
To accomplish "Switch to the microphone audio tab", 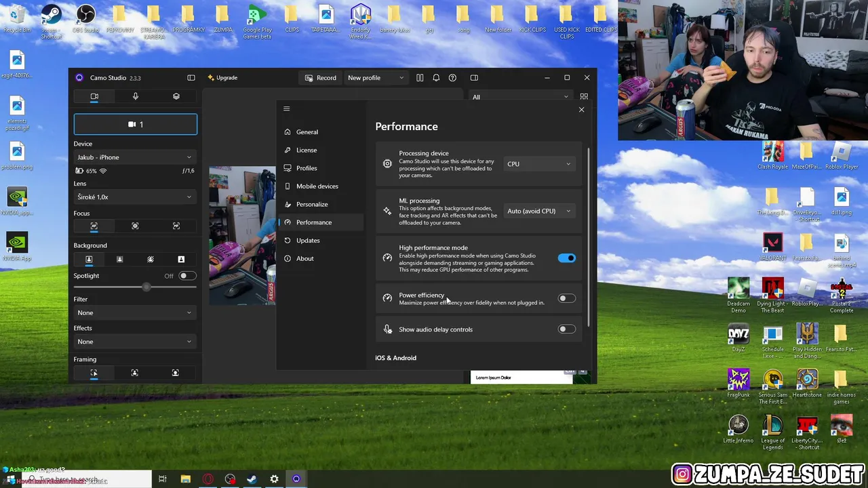I will [136, 96].
